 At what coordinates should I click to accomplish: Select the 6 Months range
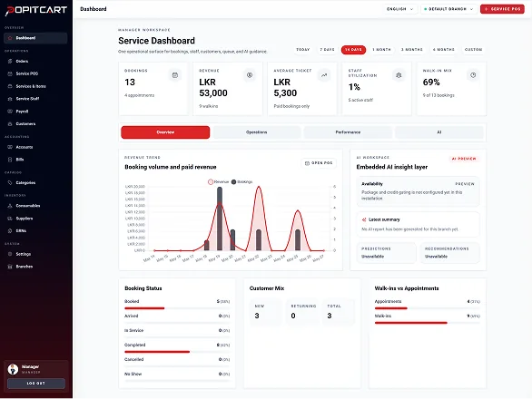tap(443, 50)
